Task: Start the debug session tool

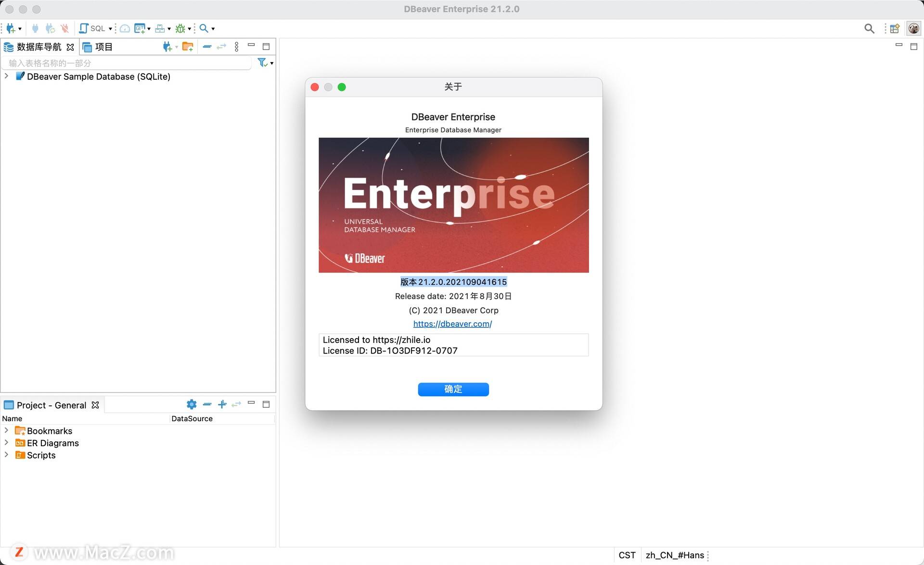Action: pyautogui.click(x=182, y=28)
